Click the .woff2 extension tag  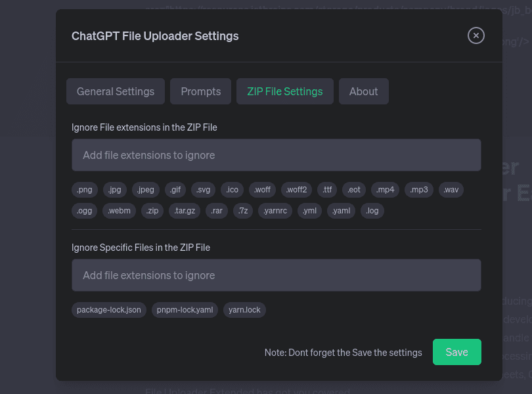coord(296,190)
